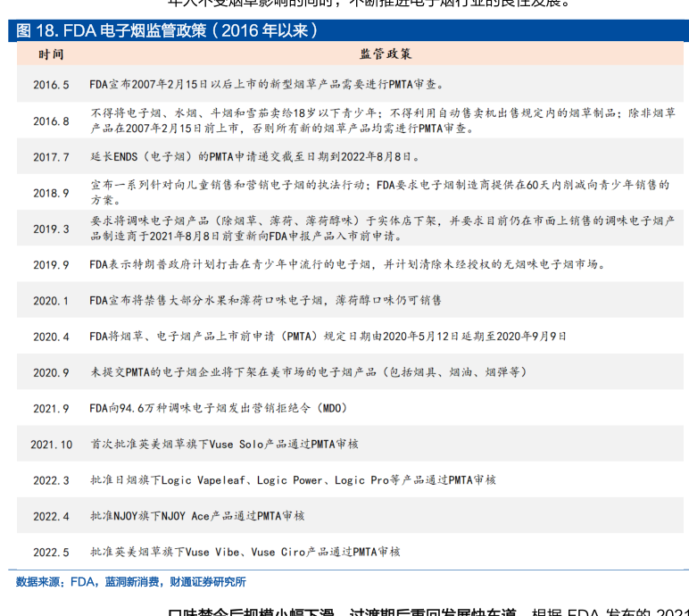Image resolution: width=689 pixels, height=616 pixels.
Task: Click the data source line "数据来源：FDA"
Action: (130, 581)
